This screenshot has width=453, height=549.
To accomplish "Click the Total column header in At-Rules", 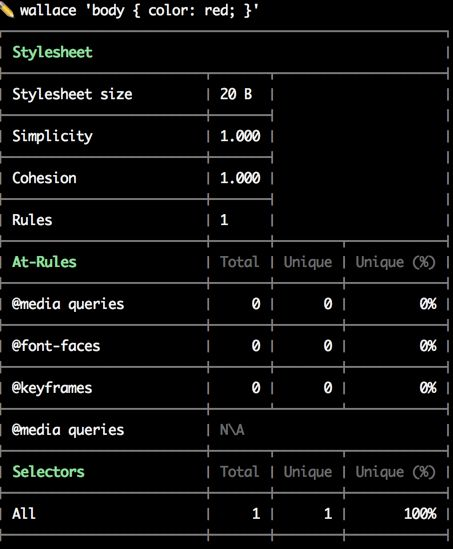I will point(240,262).
